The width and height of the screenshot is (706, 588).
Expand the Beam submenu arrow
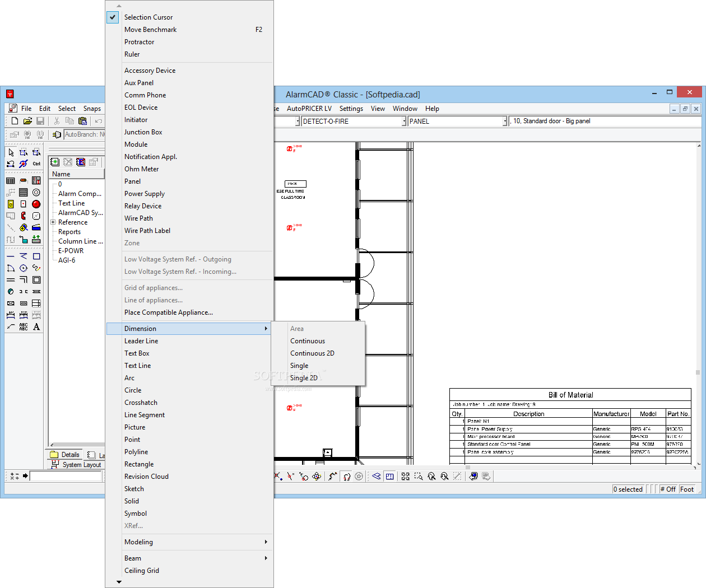tap(266, 558)
